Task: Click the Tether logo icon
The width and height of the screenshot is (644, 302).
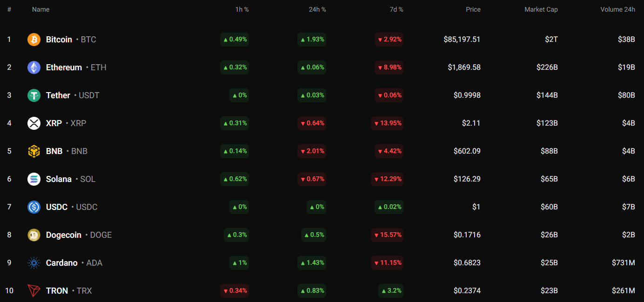Action: point(34,95)
